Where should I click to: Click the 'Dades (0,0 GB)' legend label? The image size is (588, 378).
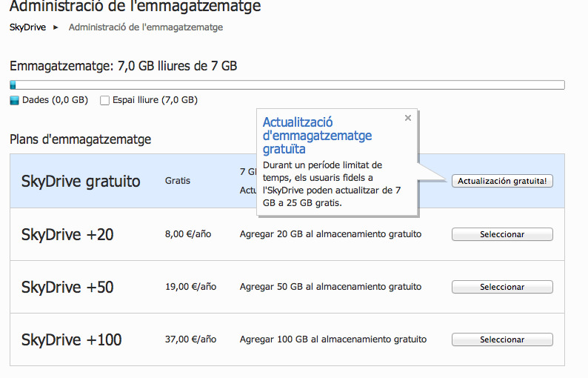(55, 100)
